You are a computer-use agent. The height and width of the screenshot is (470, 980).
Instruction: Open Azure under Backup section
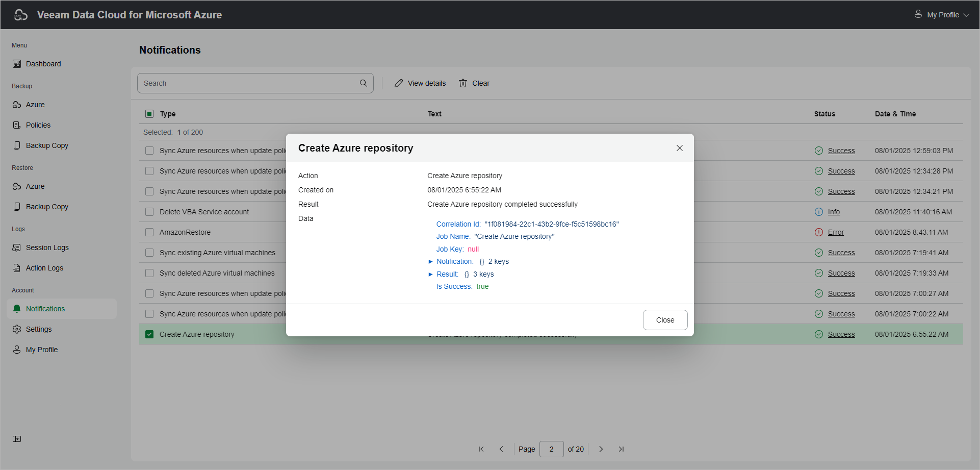(35, 105)
